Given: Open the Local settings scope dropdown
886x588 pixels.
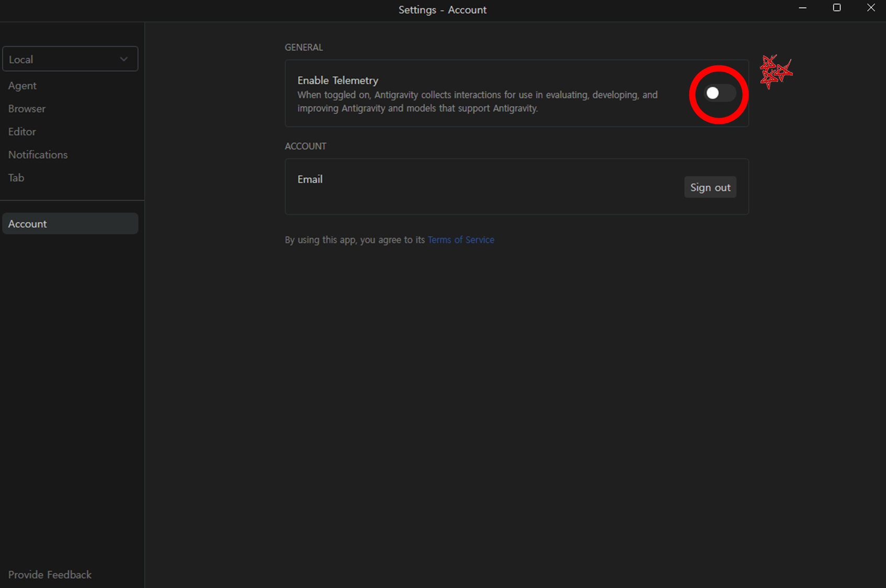Looking at the screenshot, I should coord(70,59).
